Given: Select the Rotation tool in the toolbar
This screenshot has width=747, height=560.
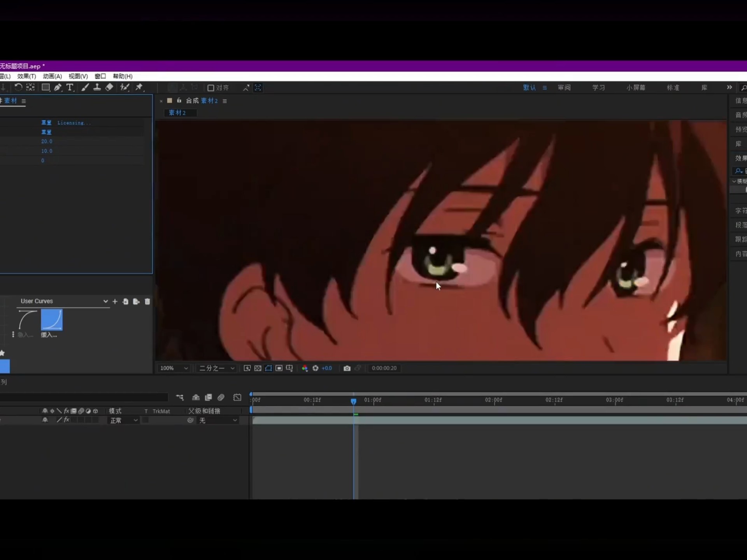Looking at the screenshot, I should [x=18, y=87].
